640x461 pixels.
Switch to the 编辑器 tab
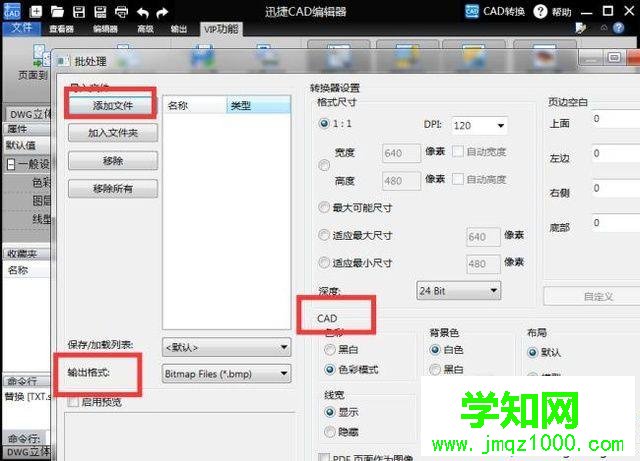click(105, 29)
